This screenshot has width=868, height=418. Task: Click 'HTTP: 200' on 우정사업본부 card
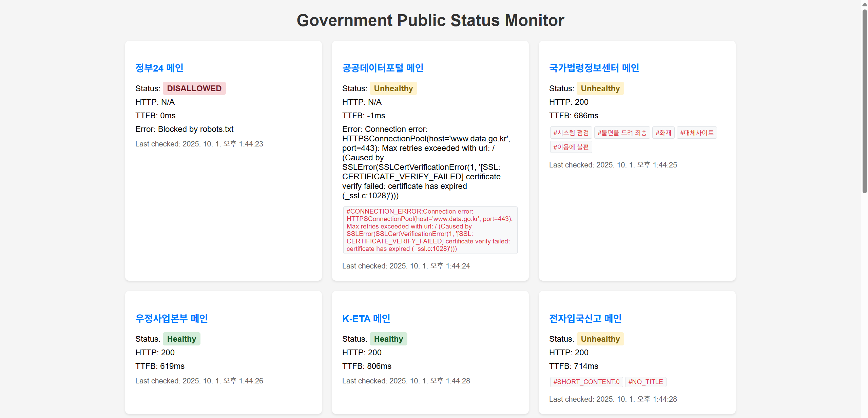[155, 353]
